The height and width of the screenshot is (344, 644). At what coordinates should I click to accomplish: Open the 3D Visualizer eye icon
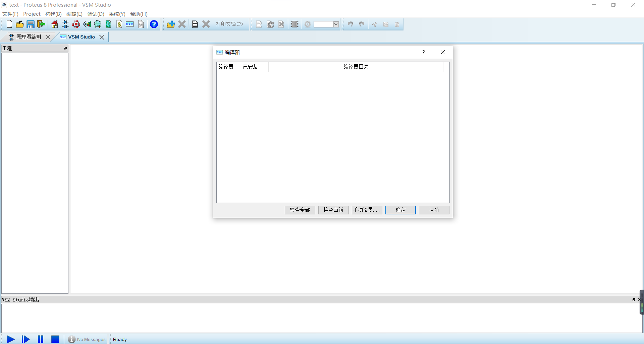[x=87, y=24]
